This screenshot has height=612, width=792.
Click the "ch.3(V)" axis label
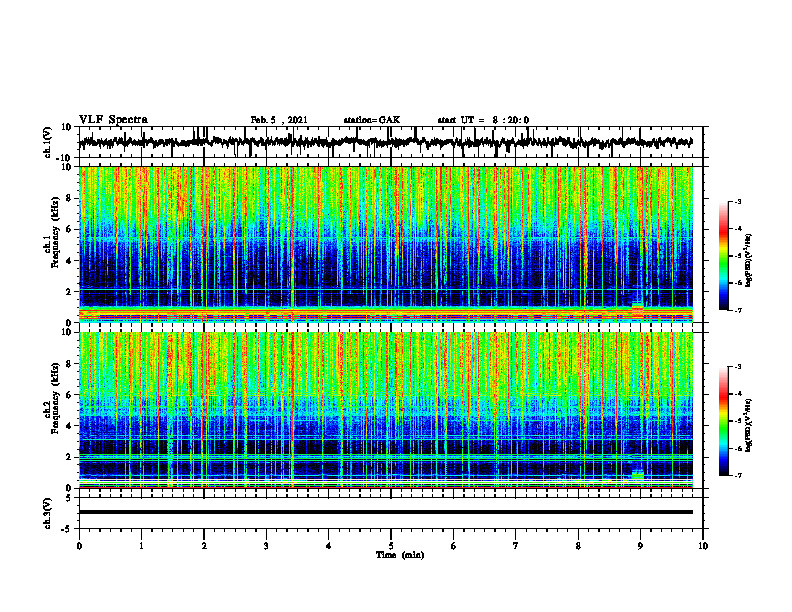click(48, 513)
